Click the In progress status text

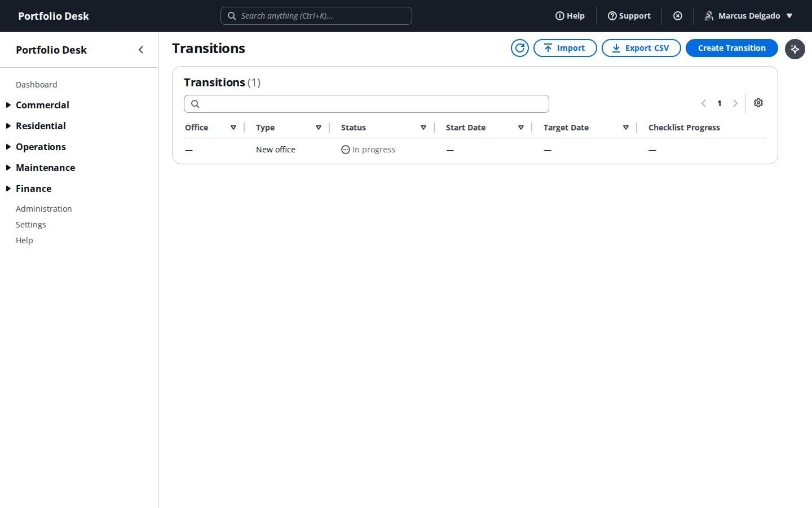click(x=374, y=150)
